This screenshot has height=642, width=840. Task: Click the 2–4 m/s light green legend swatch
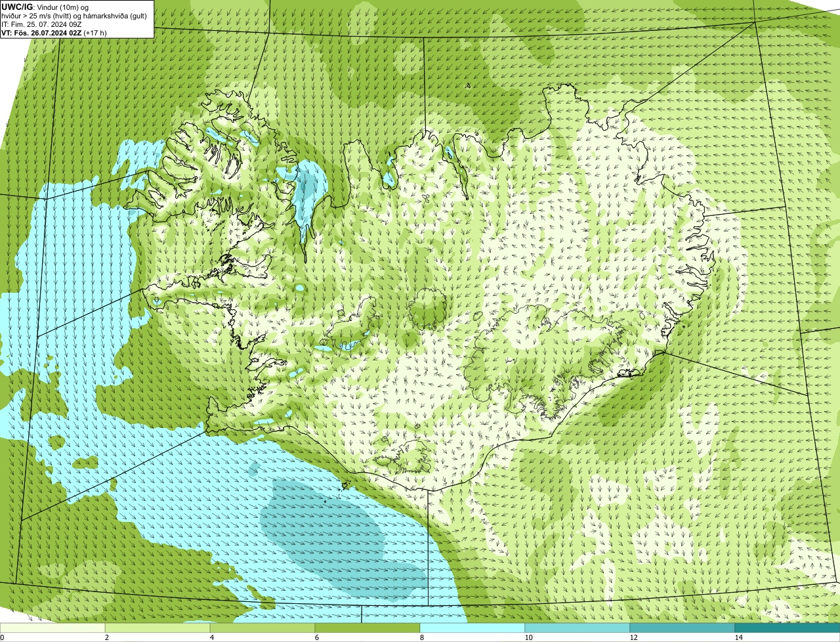157,628
